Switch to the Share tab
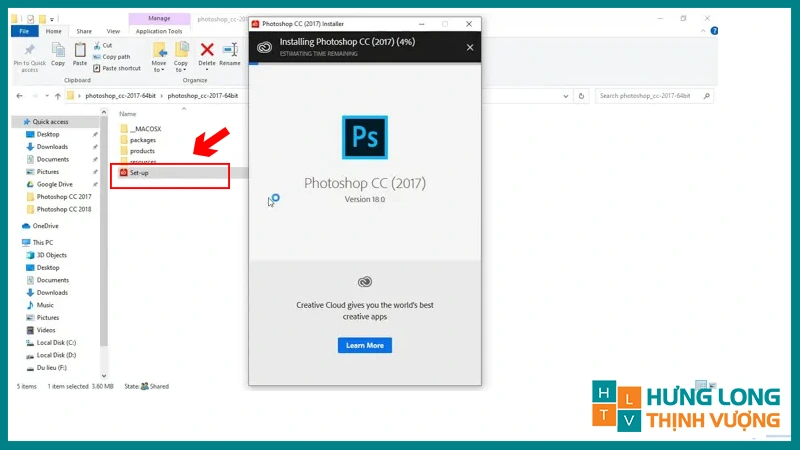 coord(84,31)
